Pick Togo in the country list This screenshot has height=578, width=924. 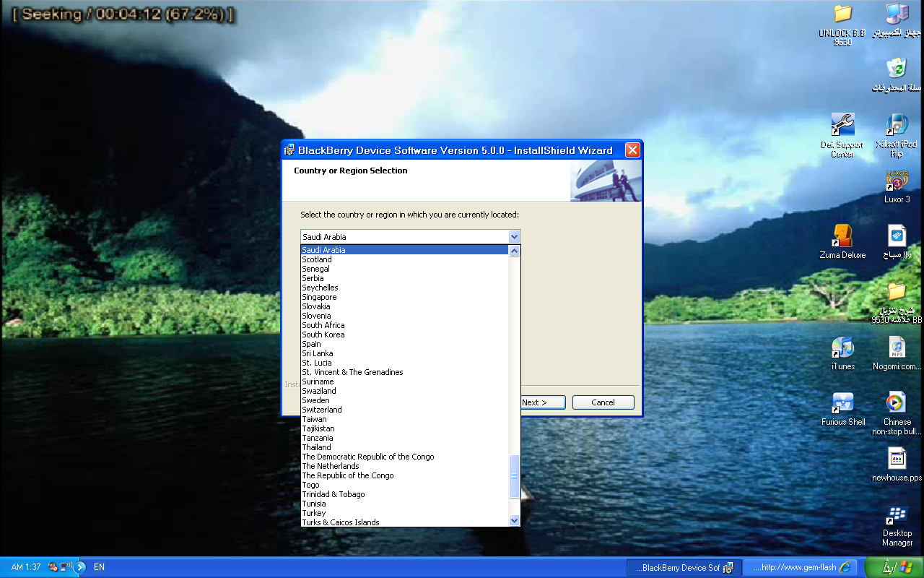[405, 485]
